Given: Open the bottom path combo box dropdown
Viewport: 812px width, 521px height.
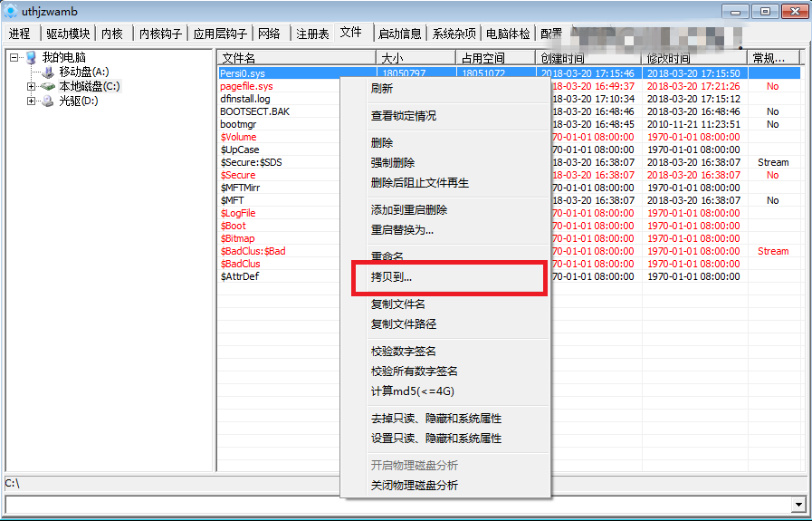Looking at the screenshot, I should 798,505.
